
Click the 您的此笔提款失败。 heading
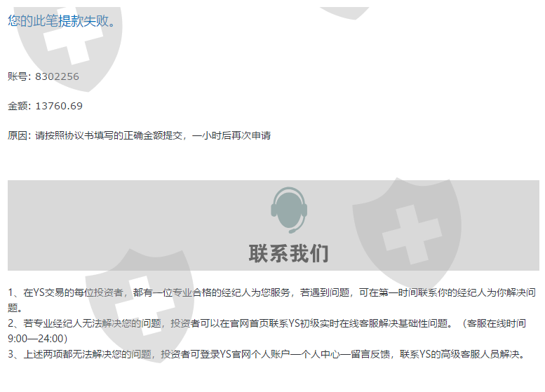click(62, 21)
